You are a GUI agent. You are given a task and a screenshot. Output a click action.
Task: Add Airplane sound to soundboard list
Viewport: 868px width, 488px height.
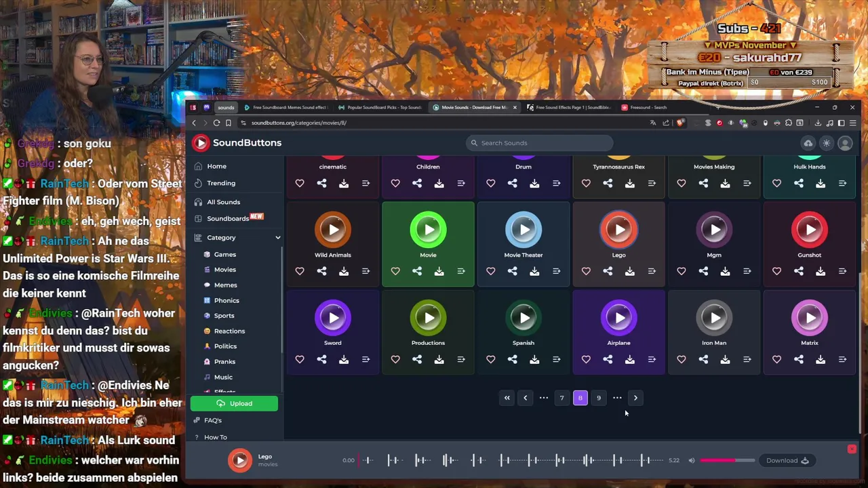coord(652,359)
